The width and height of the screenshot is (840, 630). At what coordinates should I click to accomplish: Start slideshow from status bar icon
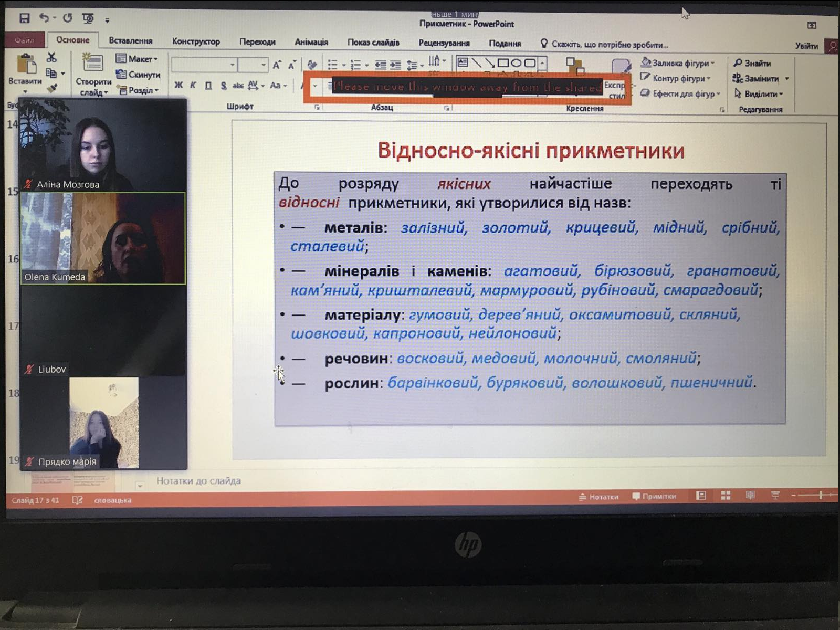point(775,496)
